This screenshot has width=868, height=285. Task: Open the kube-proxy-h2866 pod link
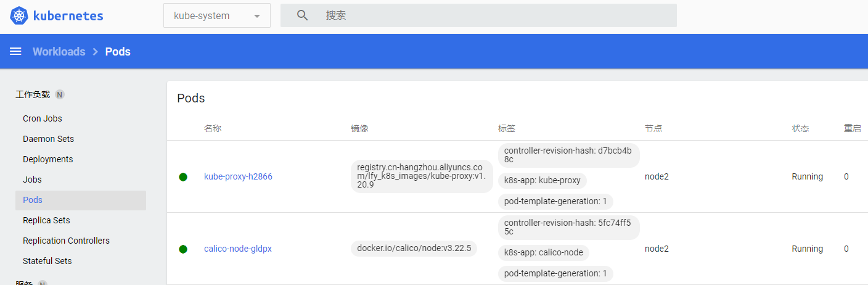click(238, 176)
